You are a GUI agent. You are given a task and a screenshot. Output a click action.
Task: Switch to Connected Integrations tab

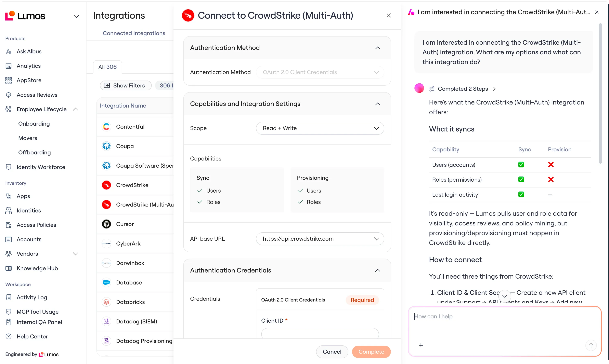pyautogui.click(x=134, y=33)
